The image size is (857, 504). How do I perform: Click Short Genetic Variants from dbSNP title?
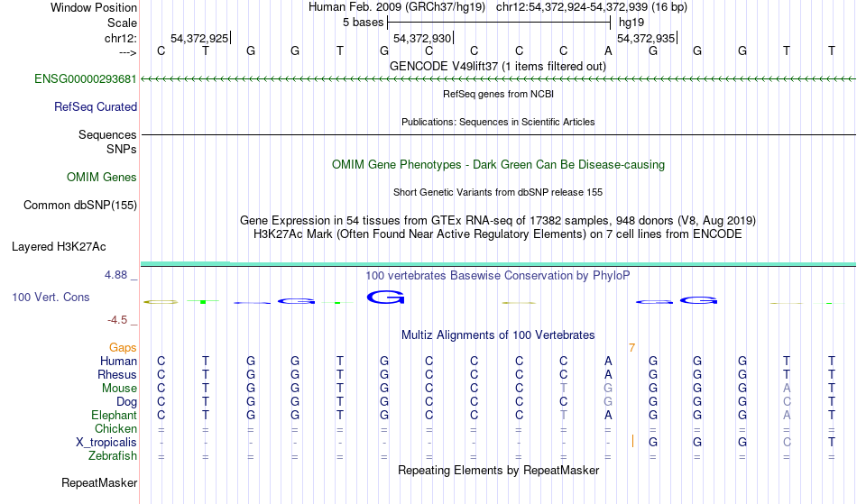click(x=498, y=192)
